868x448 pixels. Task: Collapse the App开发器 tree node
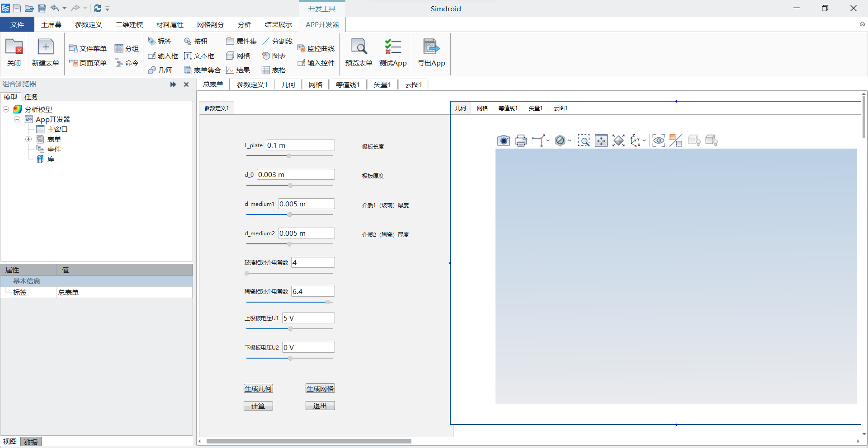point(17,119)
